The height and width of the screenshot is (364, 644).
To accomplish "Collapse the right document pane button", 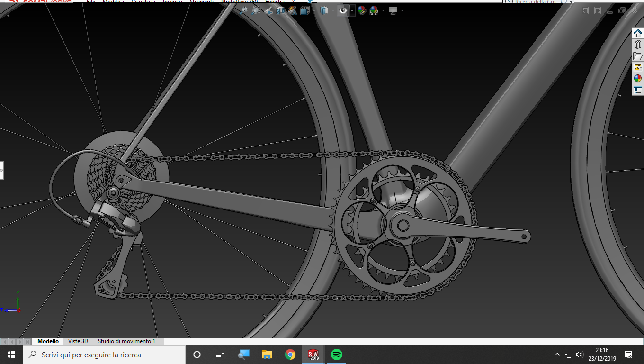I will click(598, 10).
